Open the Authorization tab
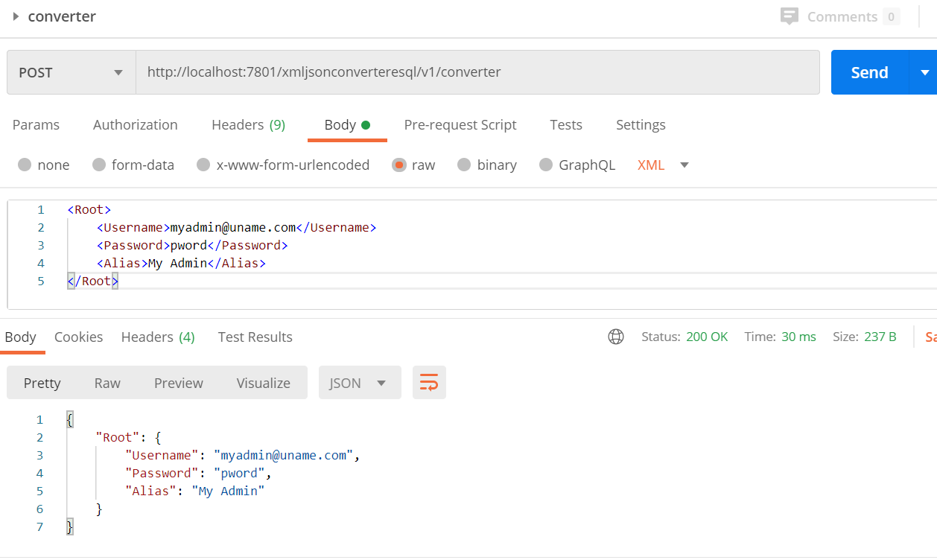Image resolution: width=937 pixels, height=560 pixels. (x=135, y=124)
